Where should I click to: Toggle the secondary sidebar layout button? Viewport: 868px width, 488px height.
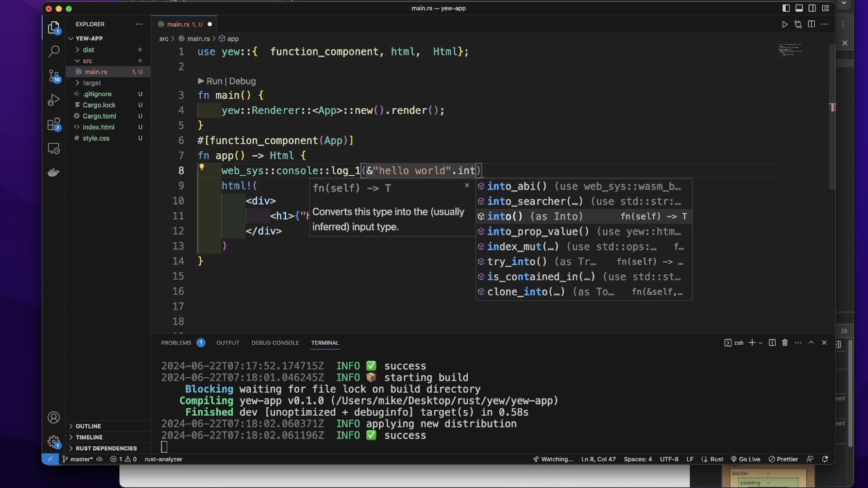point(812,8)
